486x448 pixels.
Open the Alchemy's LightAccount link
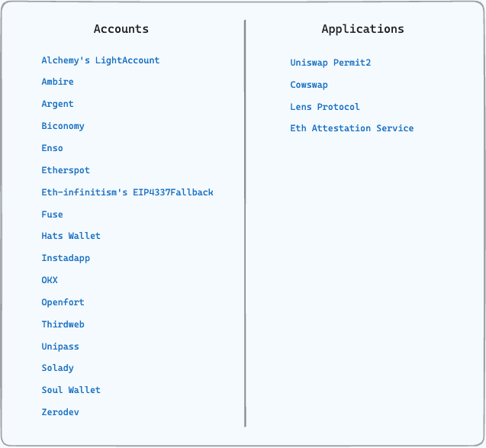100,60
